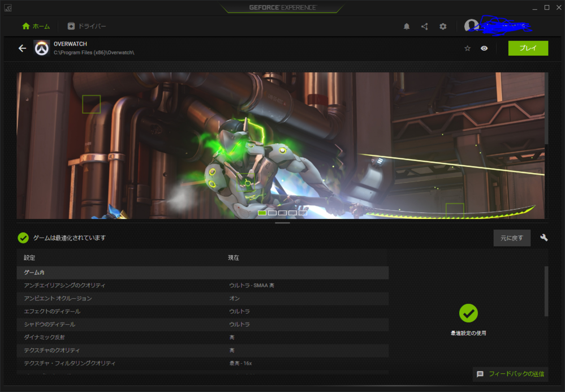
Task: Click the user profile avatar
Action: tap(471, 26)
